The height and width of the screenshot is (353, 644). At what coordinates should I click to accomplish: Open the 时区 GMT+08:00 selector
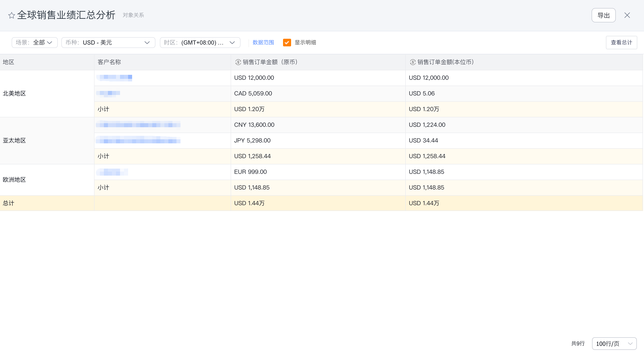pos(200,43)
